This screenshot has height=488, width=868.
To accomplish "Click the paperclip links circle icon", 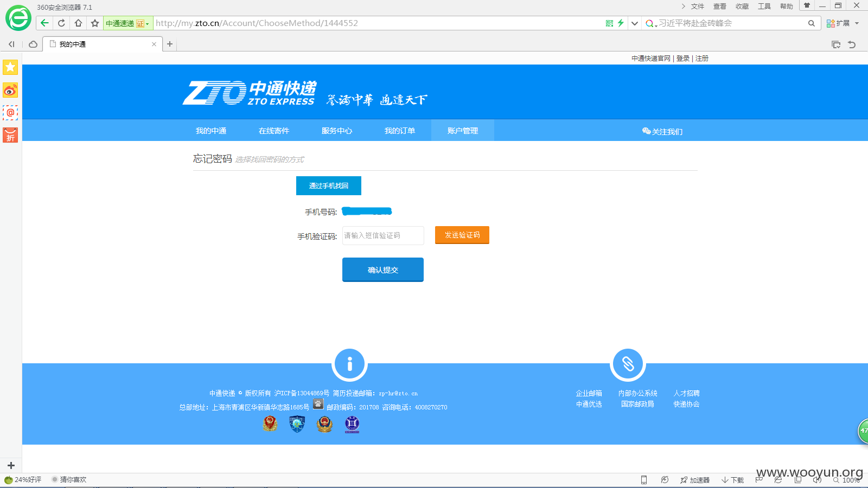I will (628, 364).
